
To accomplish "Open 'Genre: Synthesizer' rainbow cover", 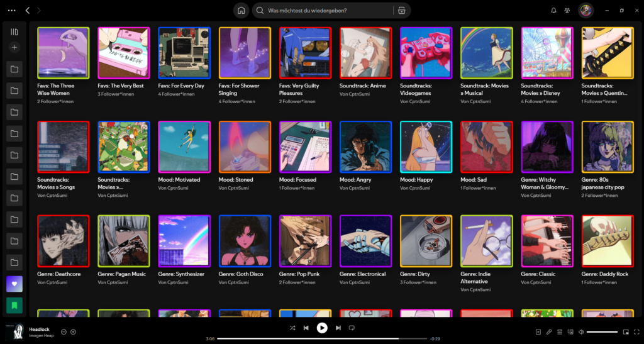I will tap(184, 241).
